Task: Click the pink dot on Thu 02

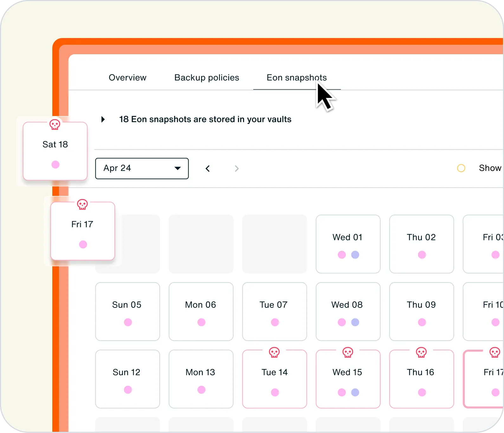Action: (x=422, y=255)
